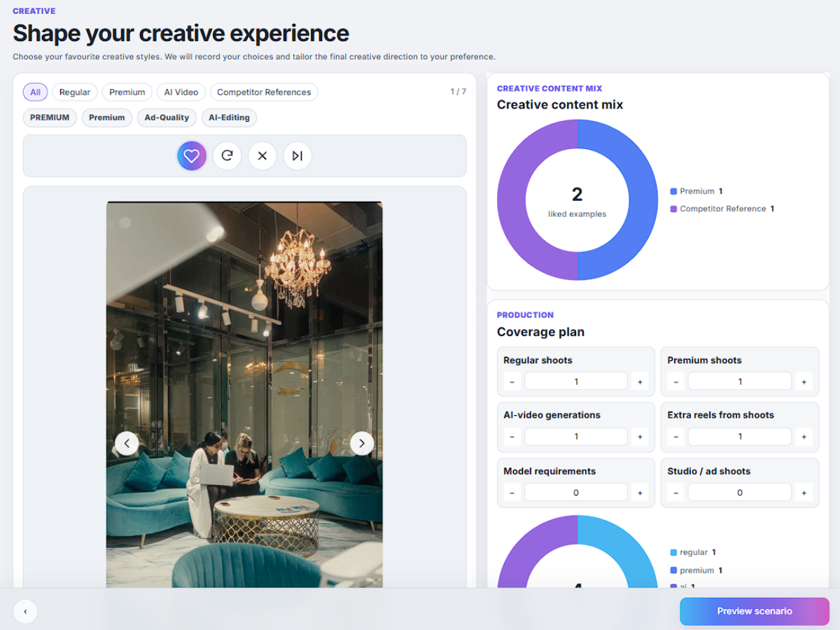Click the 'Creative content mix' heading

pyautogui.click(x=560, y=105)
